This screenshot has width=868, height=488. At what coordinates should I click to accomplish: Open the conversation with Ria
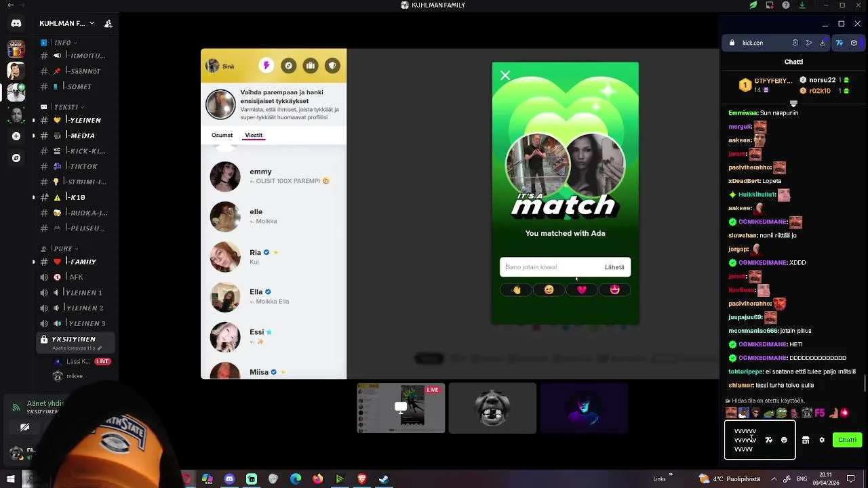(x=274, y=257)
